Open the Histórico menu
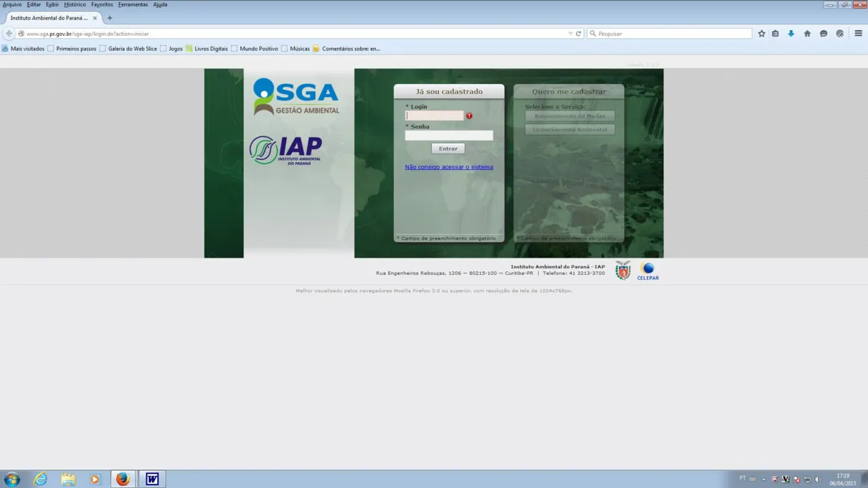Image resolution: width=868 pixels, height=488 pixels. coord(75,4)
